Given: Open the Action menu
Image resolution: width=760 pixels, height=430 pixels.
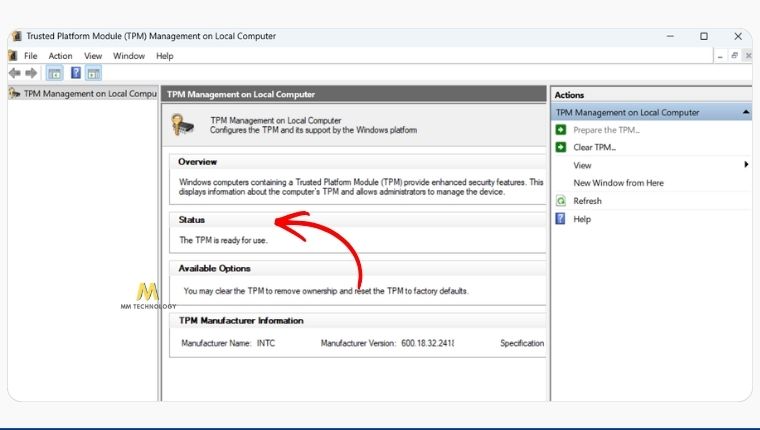Looking at the screenshot, I should pos(60,56).
